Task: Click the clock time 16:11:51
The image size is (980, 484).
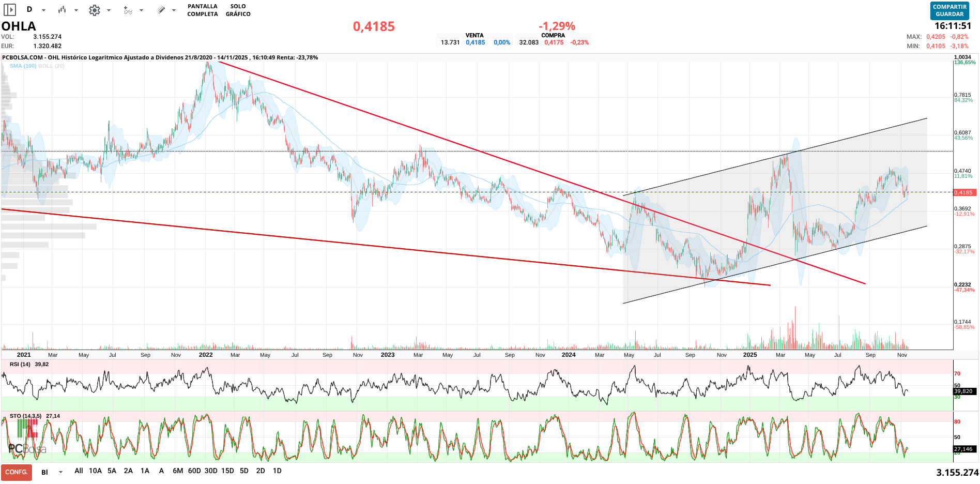Action: pos(953,26)
